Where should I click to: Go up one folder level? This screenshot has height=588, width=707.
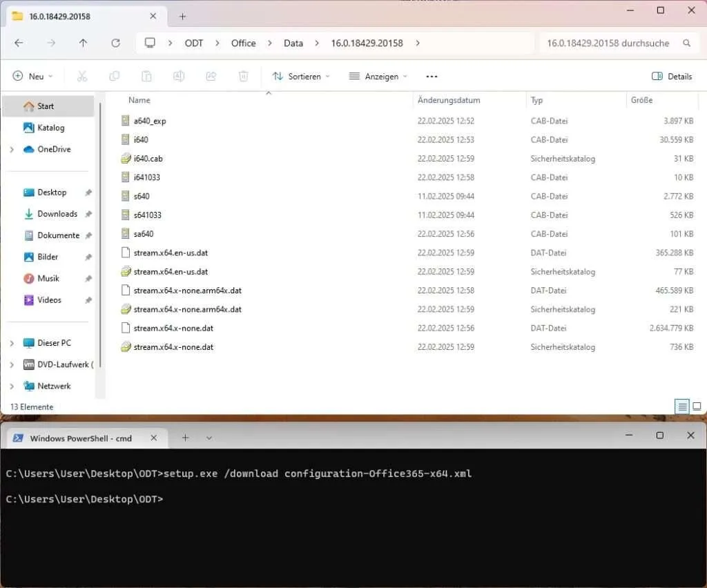pyautogui.click(x=83, y=43)
